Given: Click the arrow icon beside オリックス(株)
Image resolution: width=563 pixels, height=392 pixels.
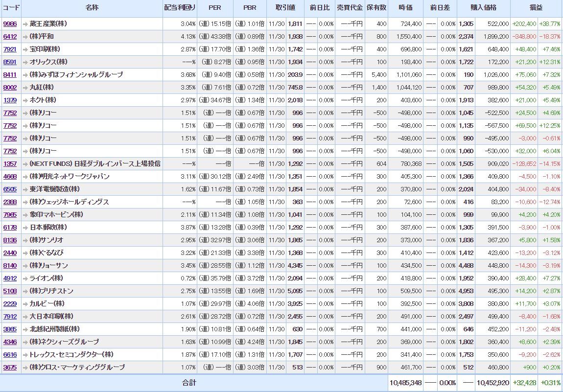Looking at the screenshot, I should coord(25,62).
